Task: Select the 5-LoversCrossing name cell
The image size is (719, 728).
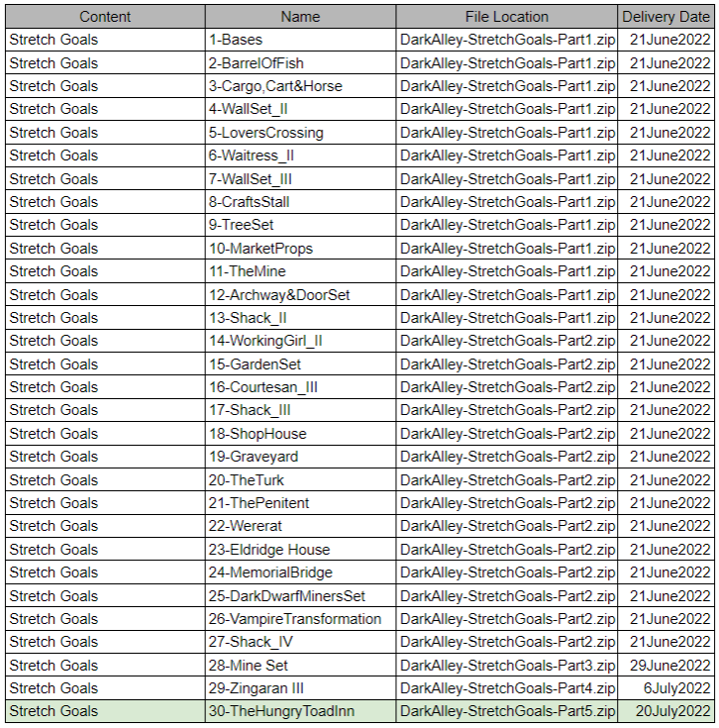Action: (x=300, y=133)
